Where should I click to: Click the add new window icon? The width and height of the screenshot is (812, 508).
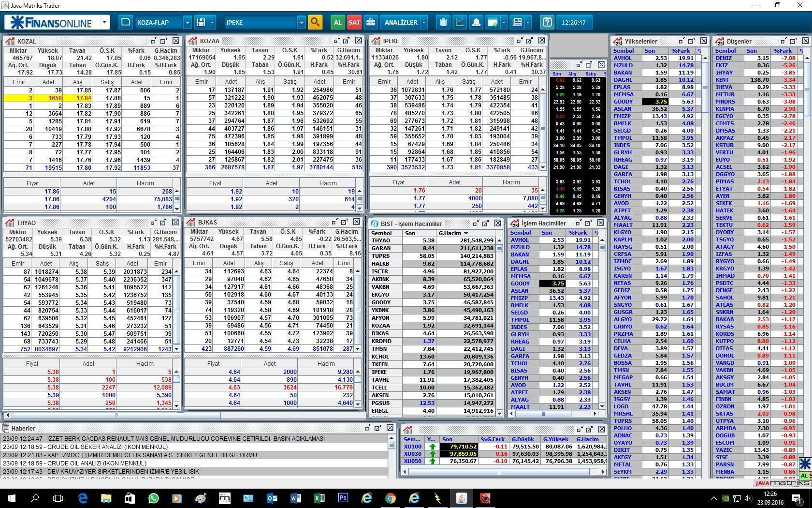(x=493, y=22)
